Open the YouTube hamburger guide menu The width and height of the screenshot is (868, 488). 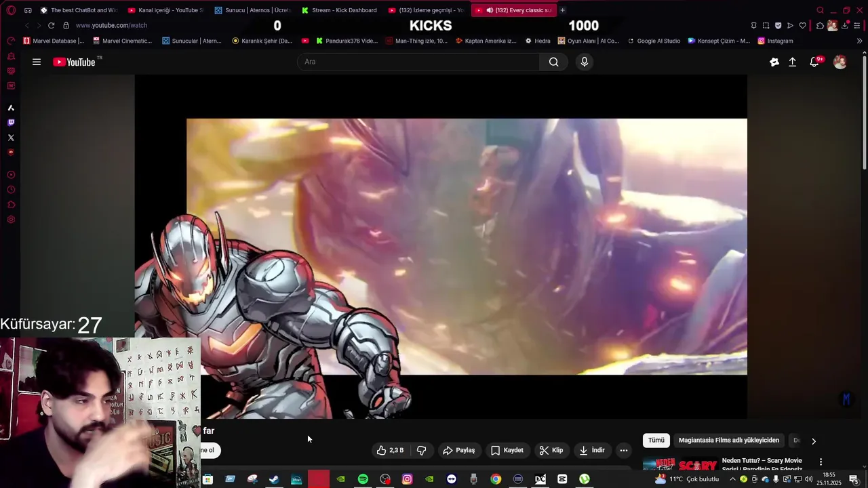pos(37,62)
